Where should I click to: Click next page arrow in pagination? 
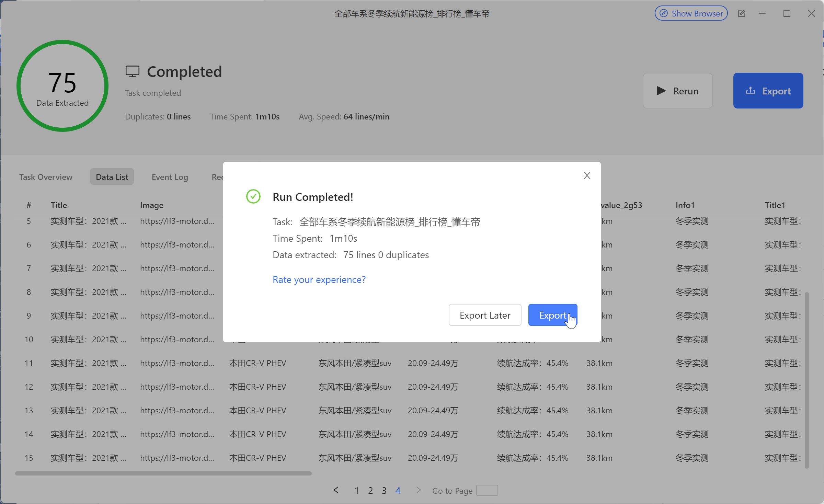[418, 490]
